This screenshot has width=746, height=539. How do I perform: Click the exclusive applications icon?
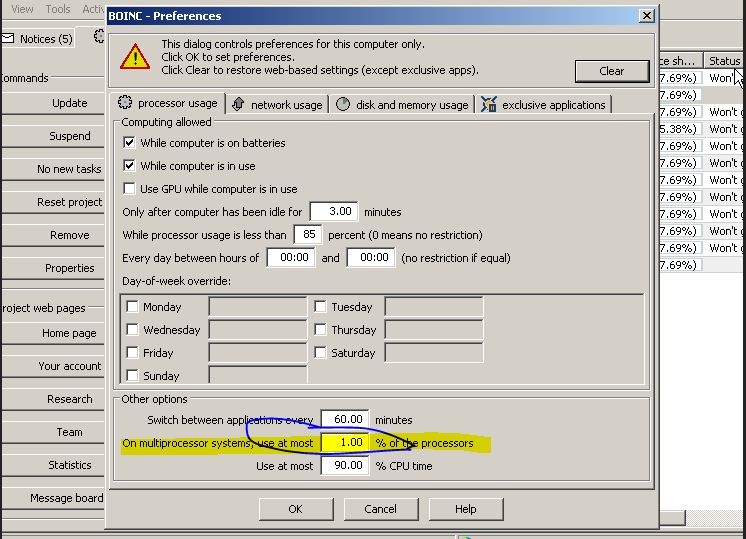pyautogui.click(x=489, y=104)
